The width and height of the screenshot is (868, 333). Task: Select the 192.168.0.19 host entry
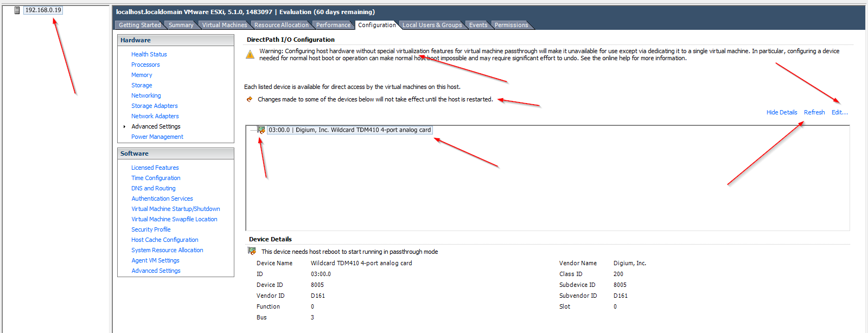point(43,10)
